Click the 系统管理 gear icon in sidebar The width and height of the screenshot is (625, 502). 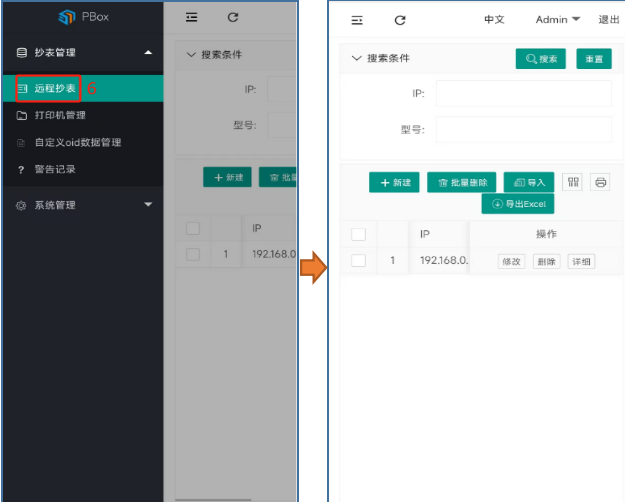[22, 205]
